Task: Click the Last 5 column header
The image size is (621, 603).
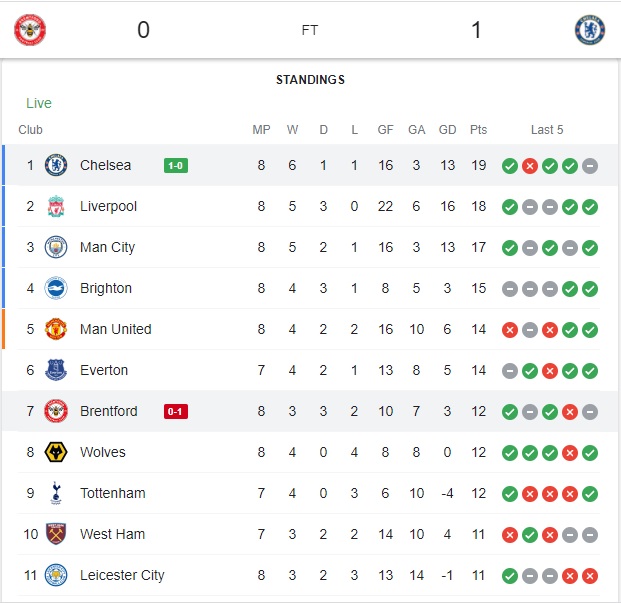Action: pyautogui.click(x=547, y=129)
